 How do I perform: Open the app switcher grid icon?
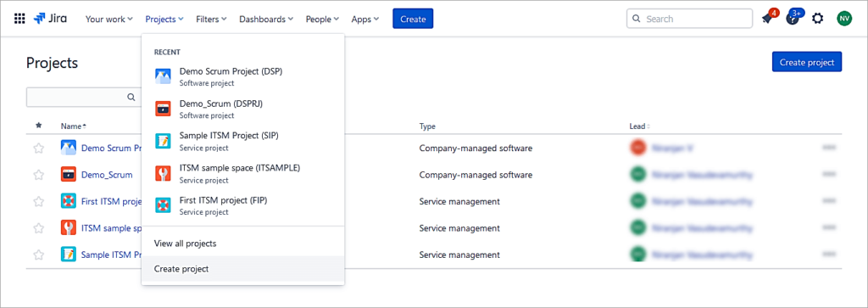[19, 19]
